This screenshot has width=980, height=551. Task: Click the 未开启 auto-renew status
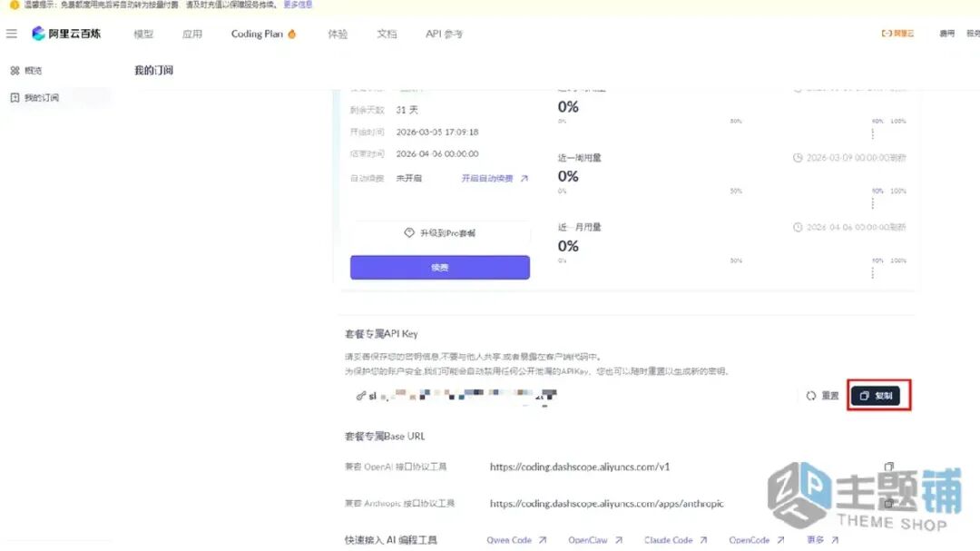pos(408,178)
